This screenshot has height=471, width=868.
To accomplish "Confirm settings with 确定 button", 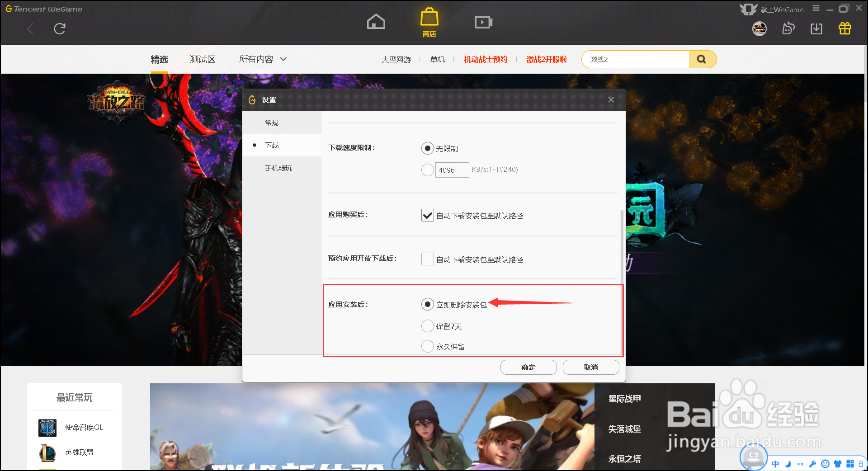I will [528, 367].
